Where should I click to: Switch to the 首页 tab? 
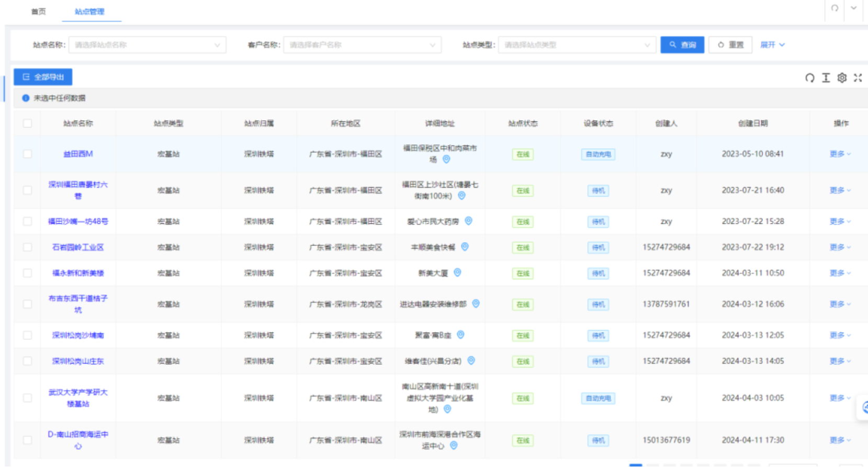click(39, 12)
